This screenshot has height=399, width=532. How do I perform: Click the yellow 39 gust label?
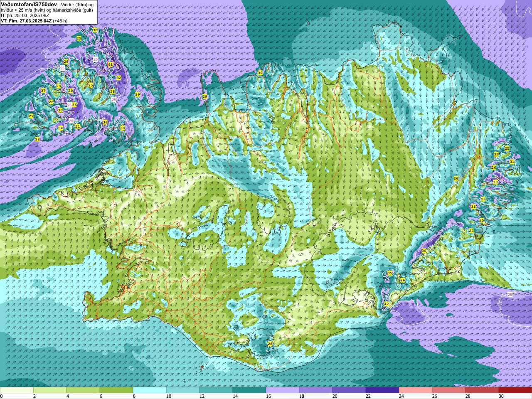[x=71, y=91]
